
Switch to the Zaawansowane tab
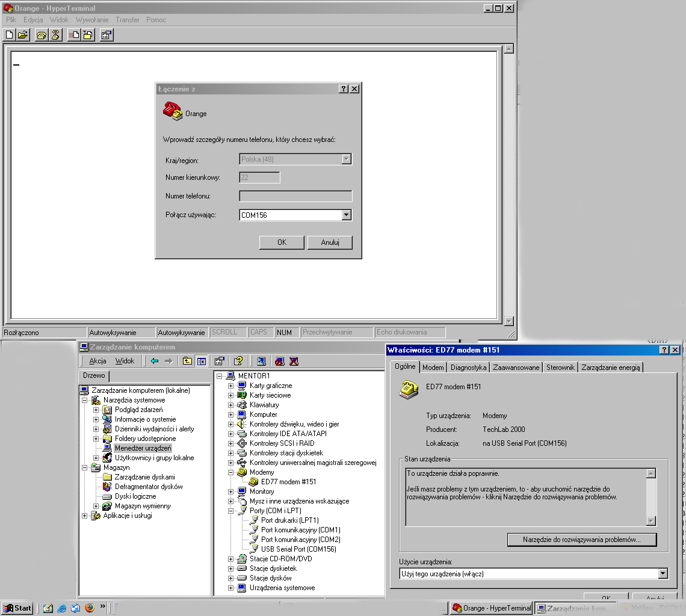pos(516,368)
